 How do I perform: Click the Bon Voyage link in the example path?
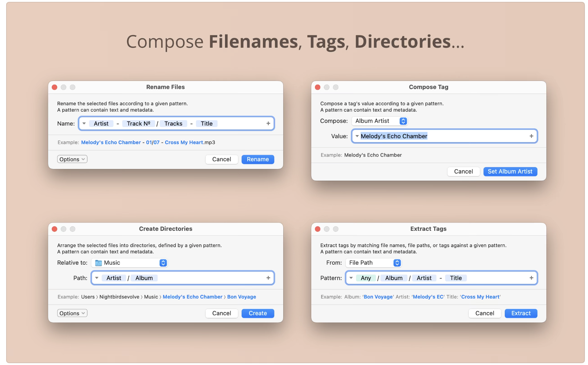point(241,297)
